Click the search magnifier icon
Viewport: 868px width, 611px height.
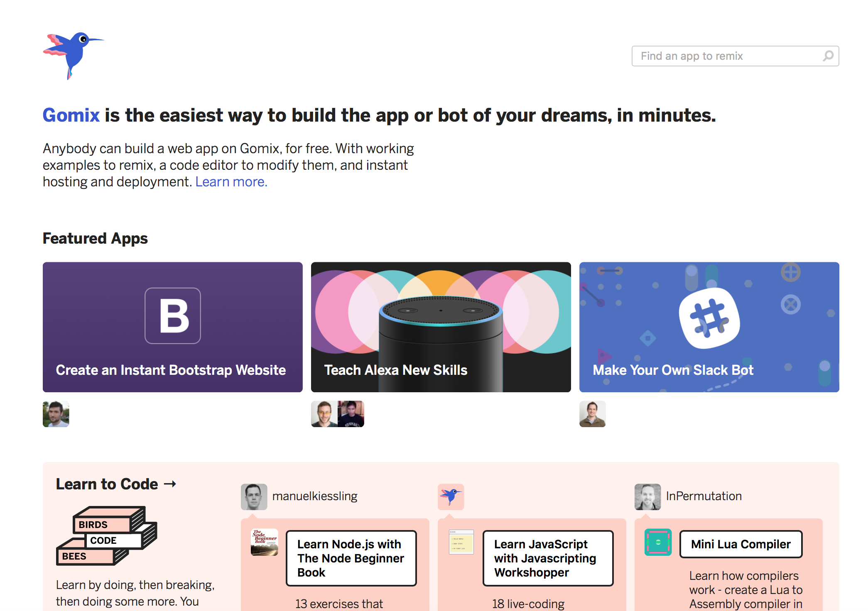(x=829, y=56)
